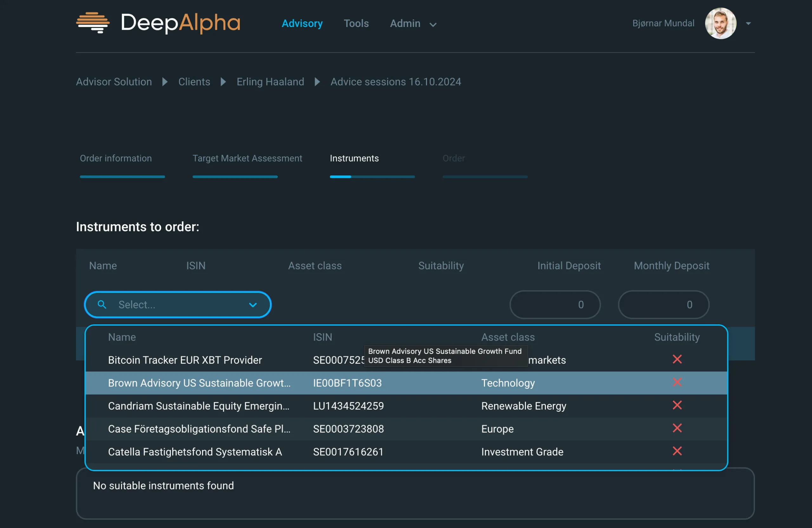Click the suitability X for Catella Fastighetsfond
The image size is (812, 528).
[677, 451]
